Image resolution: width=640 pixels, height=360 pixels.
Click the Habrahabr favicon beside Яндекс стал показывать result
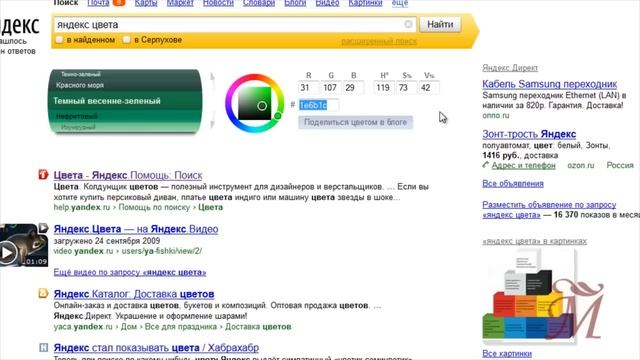click(43, 347)
